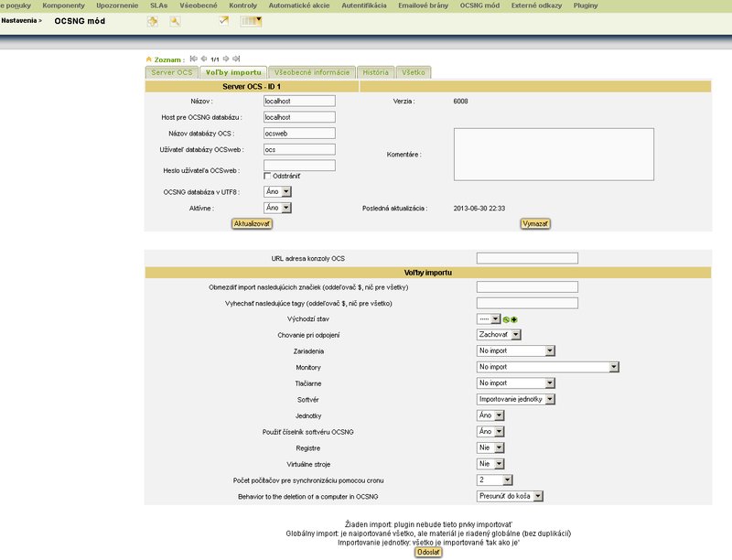Click the Komentáre text area
The width and height of the screenshot is (732, 560).
pyautogui.click(x=554, y=155)
